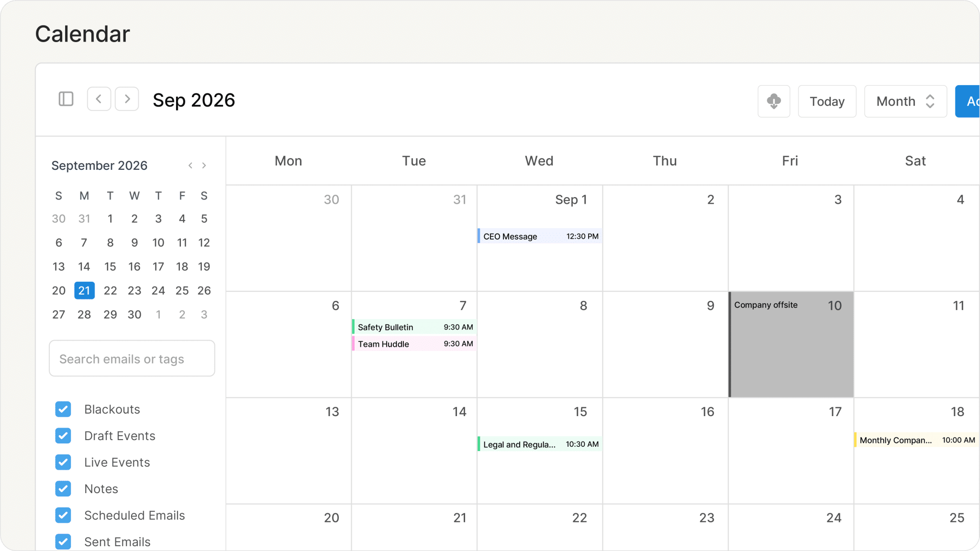
Task: Go to next month in main toolbar
Action: [127, 99]
